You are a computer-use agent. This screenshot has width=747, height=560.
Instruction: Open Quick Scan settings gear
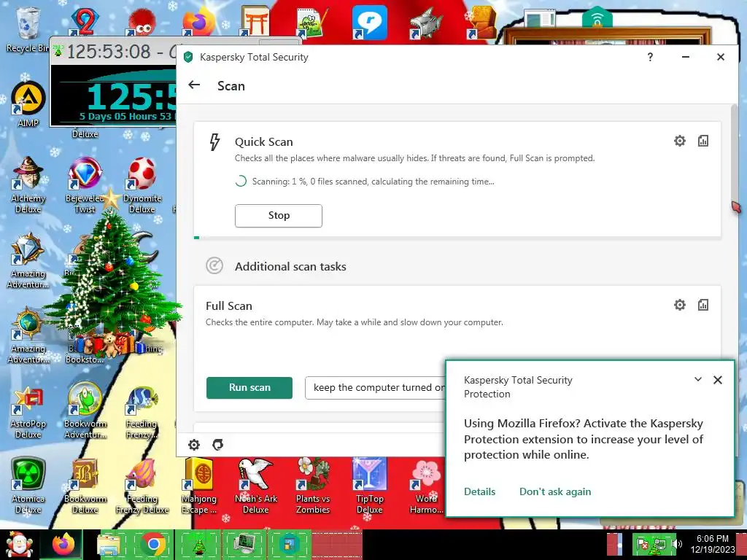point(679,141)
